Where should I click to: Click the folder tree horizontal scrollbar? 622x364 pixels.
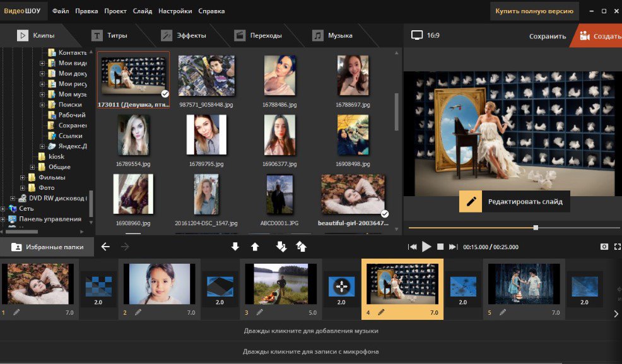pos(22,232)
